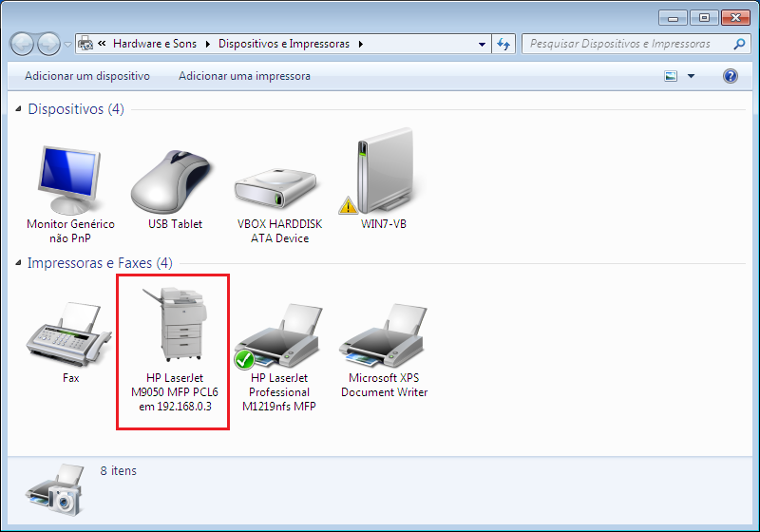
Task: Go to Hardware e Sons breadcrumb
Action: 155,44
